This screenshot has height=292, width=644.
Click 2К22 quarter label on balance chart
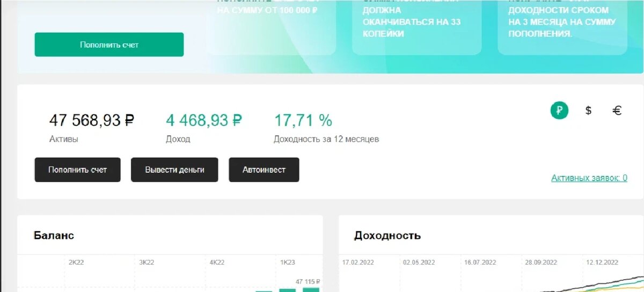point(77,262)
